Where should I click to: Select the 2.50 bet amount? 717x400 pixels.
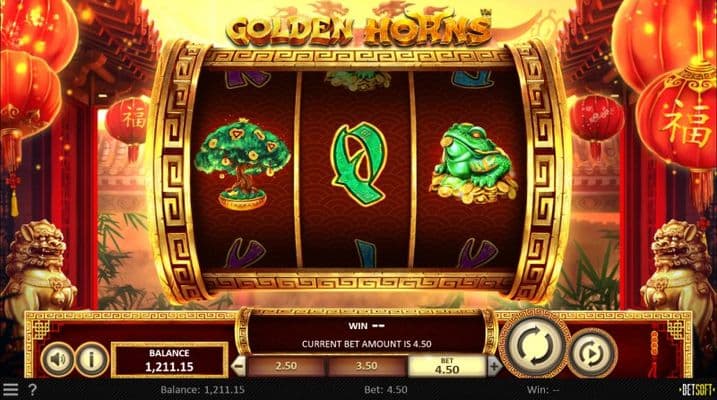pos(286,366)
